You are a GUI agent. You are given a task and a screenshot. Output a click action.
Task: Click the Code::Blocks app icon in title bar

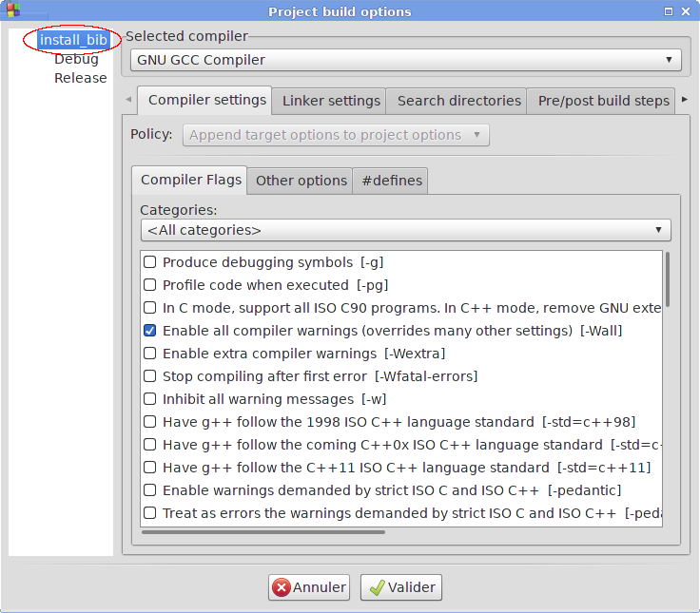point(13,11)
